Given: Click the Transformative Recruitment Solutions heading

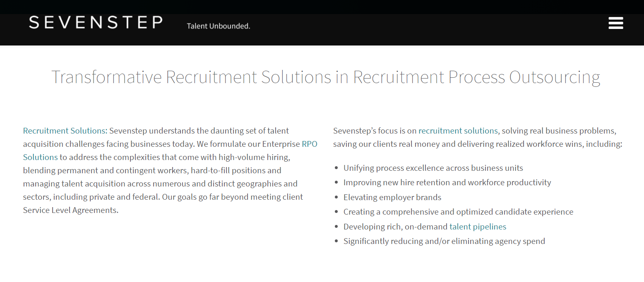Looking at the screenshot, I should 326,77.
